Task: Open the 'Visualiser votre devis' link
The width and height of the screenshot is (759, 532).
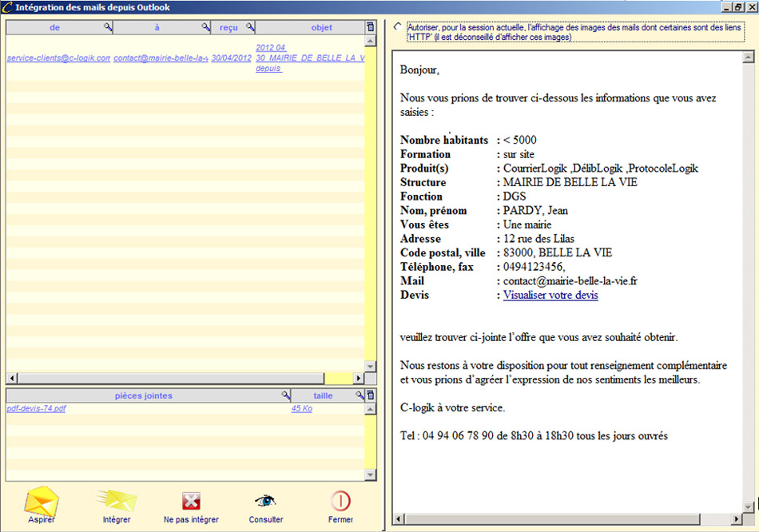Action: coord(550,295)
